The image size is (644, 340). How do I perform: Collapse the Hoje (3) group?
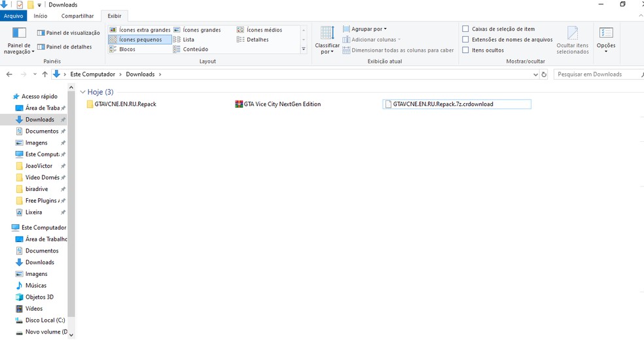(x=82, y=92)
